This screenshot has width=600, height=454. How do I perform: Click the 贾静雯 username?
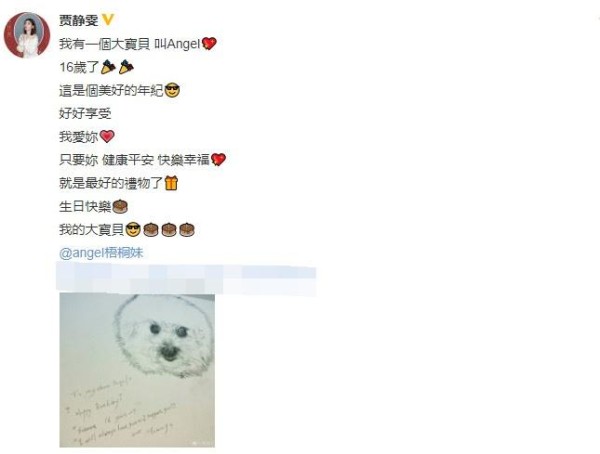(x=78, y=20)
